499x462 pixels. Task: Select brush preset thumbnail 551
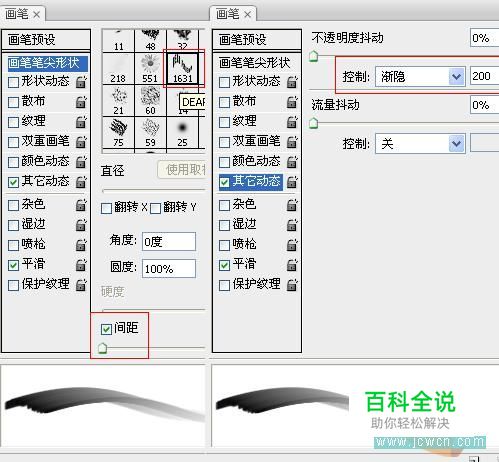pyautogui.click(x=150, y=68)
